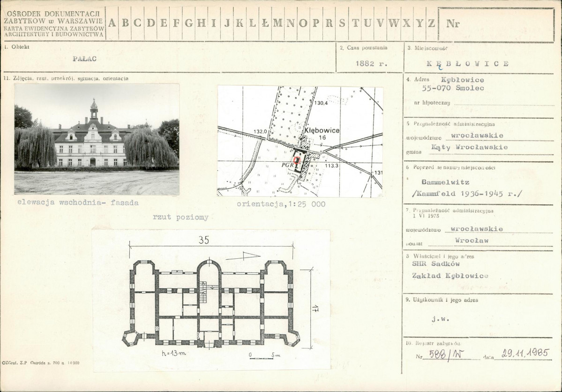
Task: Click the KĘBŁOWICE locality name
Action: pyautogui.click(x=467, y=64)
